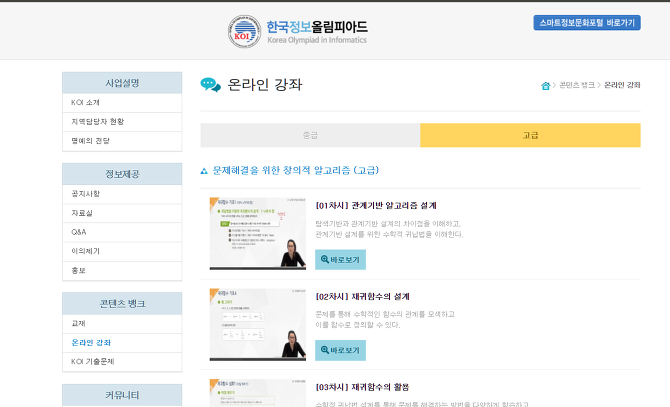Open 03차시 lecture video thumbnail
Viewport: 670px width, 407px height.
pyautogui.click(x=258, y=393)
